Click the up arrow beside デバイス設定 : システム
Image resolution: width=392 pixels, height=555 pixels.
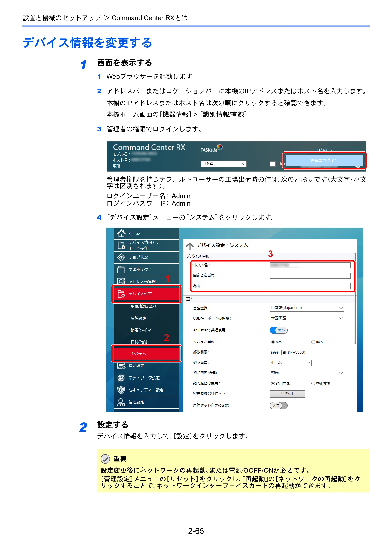[x=190, y=246]
